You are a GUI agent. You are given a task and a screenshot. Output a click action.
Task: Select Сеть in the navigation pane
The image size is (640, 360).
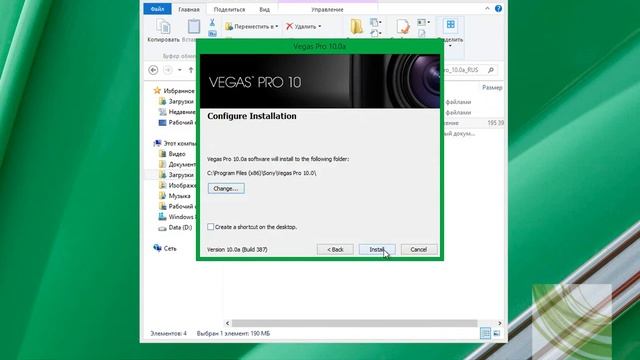tap(165, 248)
